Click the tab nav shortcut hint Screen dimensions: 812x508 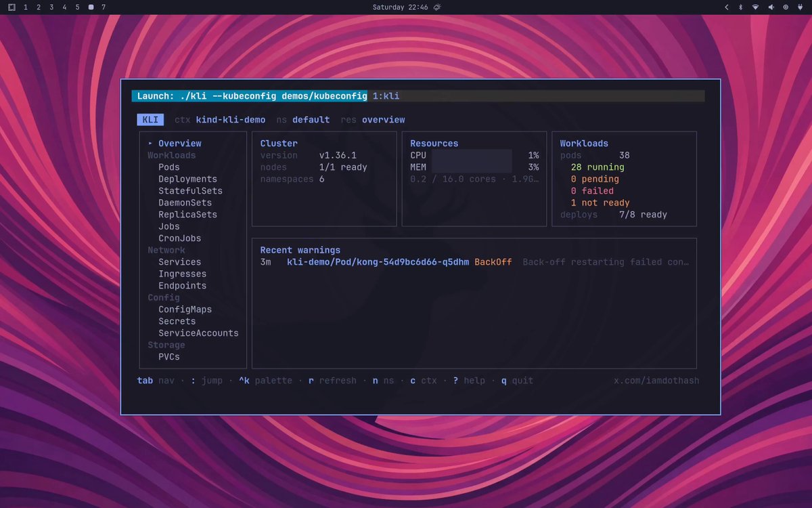[156, 381]
